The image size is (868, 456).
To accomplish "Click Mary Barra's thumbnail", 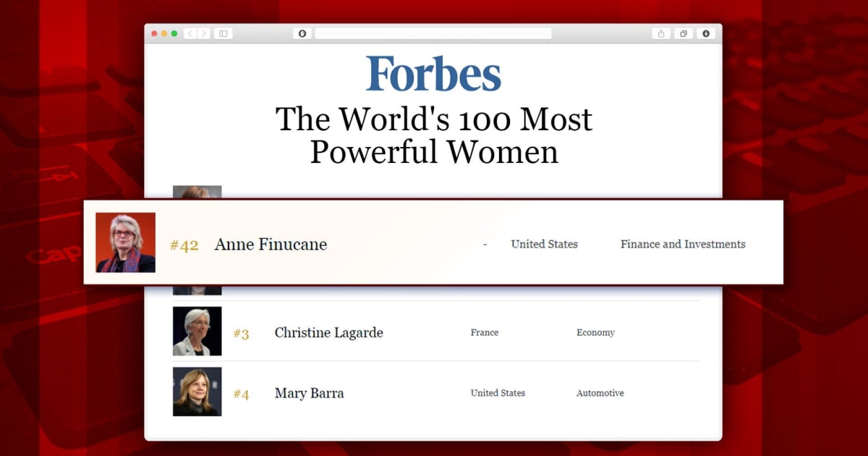I will click(x=197, y=392).
